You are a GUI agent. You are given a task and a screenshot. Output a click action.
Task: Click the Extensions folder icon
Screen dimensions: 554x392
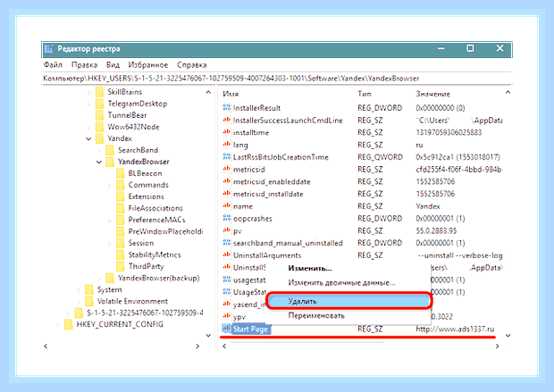[121, 196]
